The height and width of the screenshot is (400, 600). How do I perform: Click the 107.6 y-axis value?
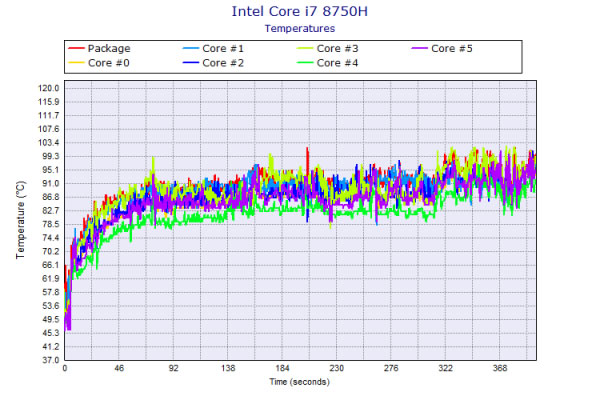point(49,129)
